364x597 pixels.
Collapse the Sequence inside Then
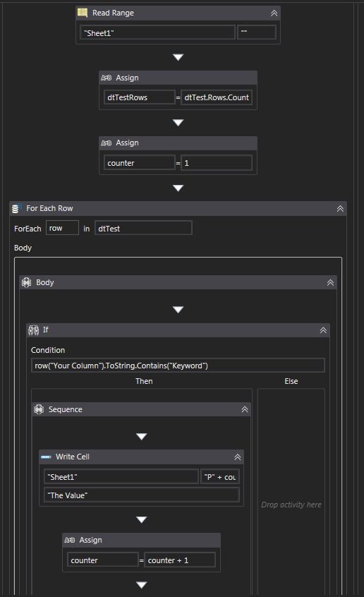coord(245,409)
